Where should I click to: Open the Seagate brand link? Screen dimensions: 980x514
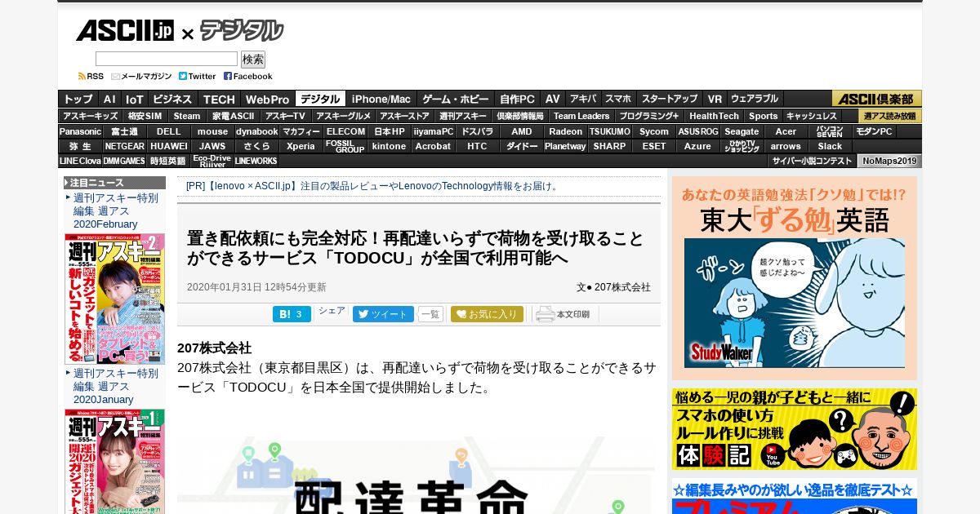(x=742, y=131)
